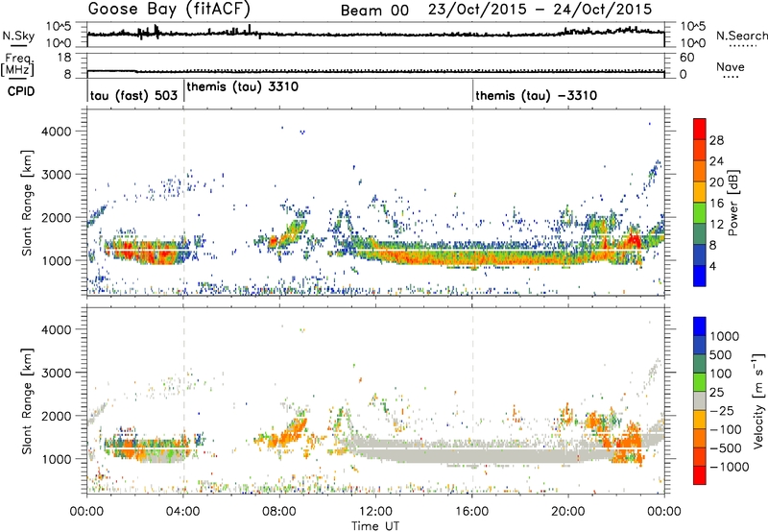Select the "tau (fast) 503" CPID entry
The width and height of the screenshot is (768, 532).
click(x=133, y=95)
